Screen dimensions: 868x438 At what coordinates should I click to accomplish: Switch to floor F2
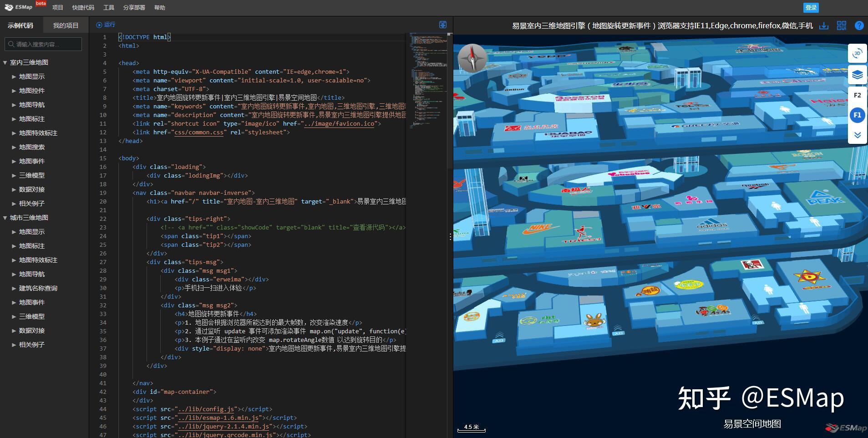(x=857, y=95)
